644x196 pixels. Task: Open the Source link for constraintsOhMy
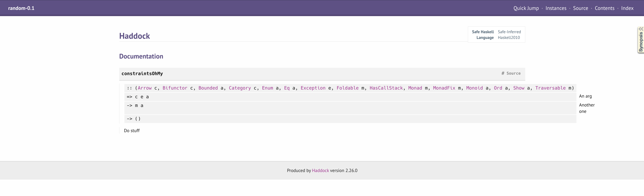(x=514, y=73)
